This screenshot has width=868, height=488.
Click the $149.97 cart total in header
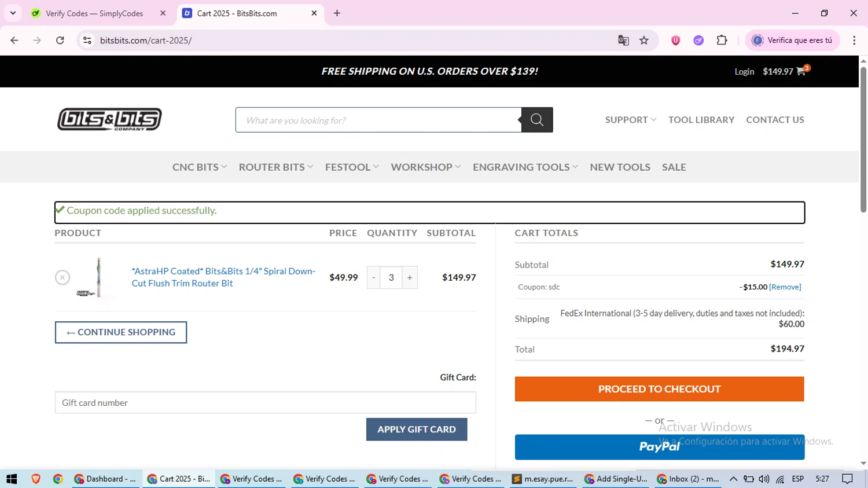coord(778,72)
